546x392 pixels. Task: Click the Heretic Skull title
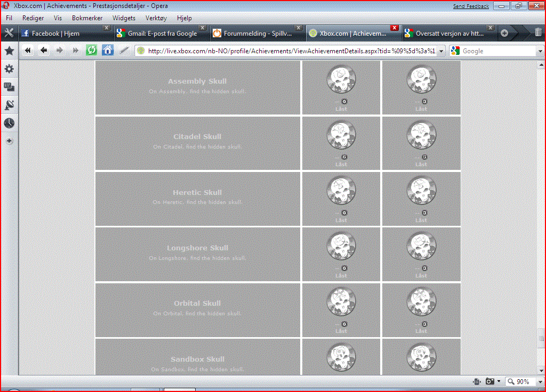pyautogui.click(x=197, y=192)
